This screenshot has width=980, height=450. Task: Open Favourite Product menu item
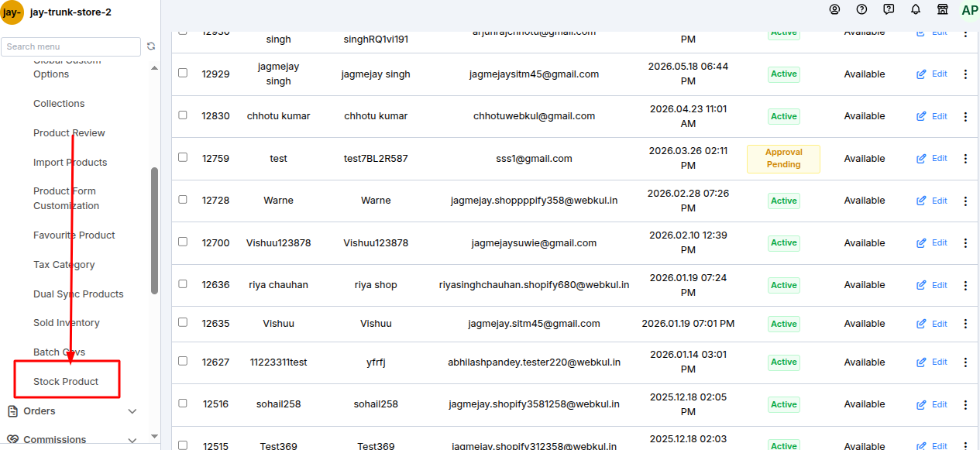[74, 235]
